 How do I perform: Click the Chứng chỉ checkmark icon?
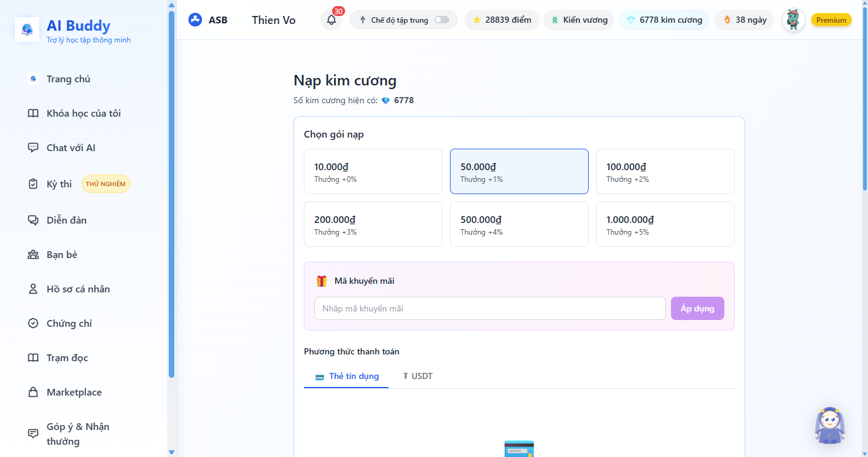click(x=33, y=323)
